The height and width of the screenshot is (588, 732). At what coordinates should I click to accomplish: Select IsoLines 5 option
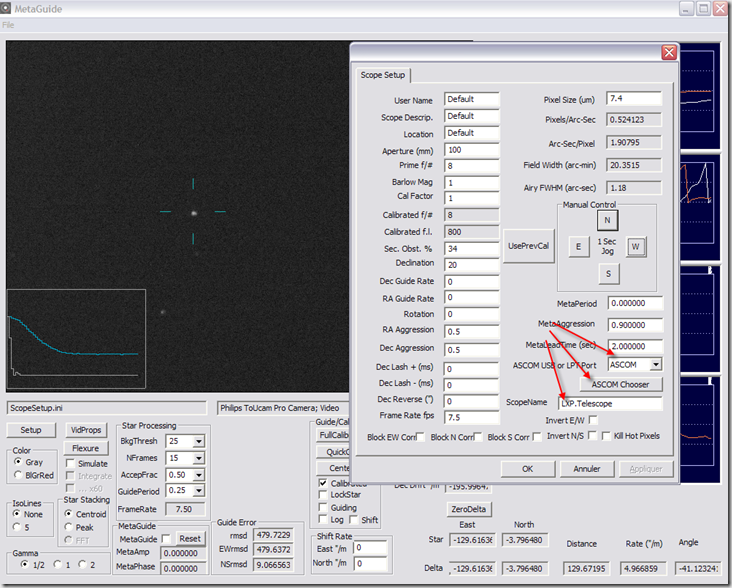pyautogui.click(x=17, y=527)
